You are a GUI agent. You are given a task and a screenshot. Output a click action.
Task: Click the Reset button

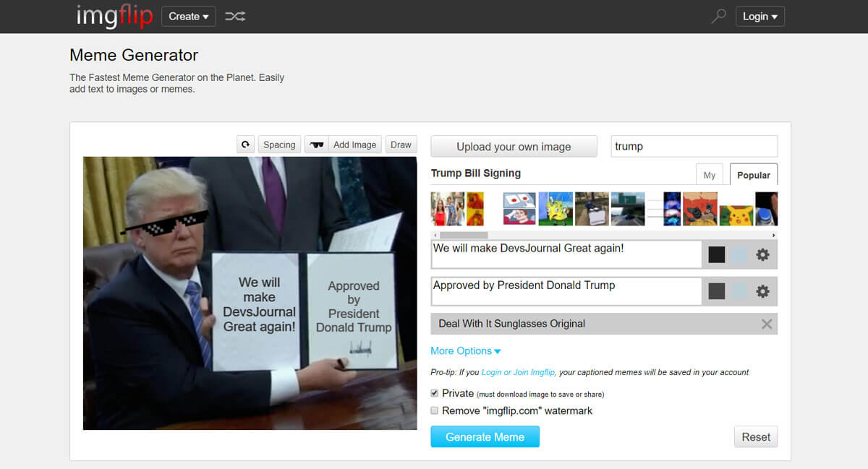point(756,436)
